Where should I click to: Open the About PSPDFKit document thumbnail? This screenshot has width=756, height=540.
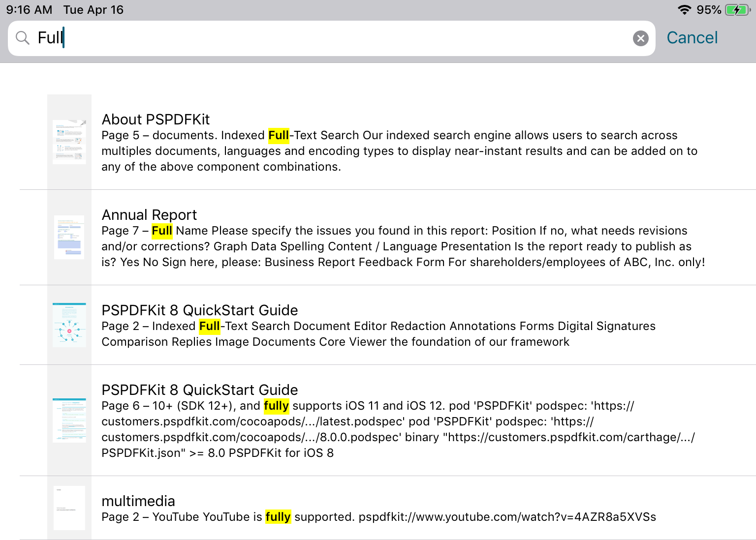[69, 142]
